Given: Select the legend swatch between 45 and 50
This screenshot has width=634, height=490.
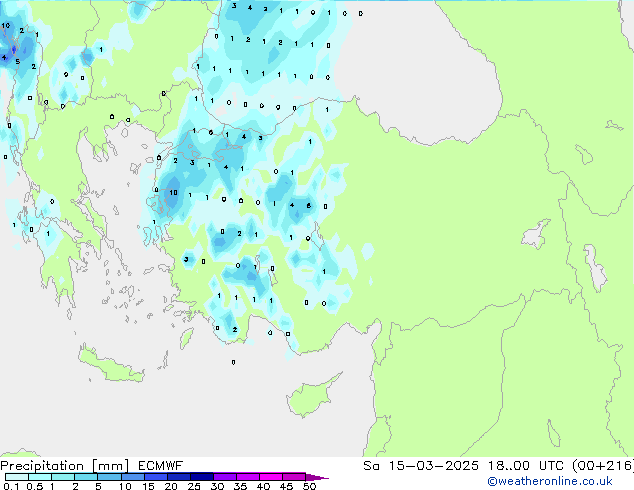Looking at the screenshot, I should tap(294, 477).
